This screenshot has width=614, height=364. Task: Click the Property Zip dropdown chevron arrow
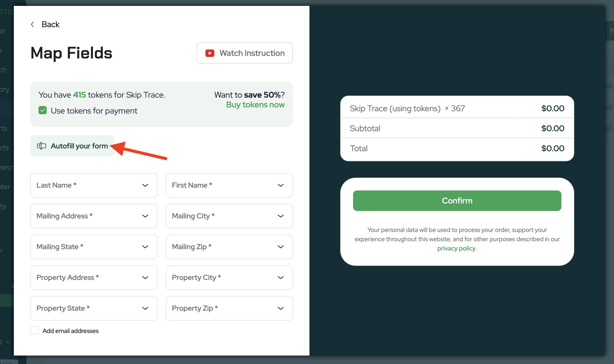[x=280, y=308]
